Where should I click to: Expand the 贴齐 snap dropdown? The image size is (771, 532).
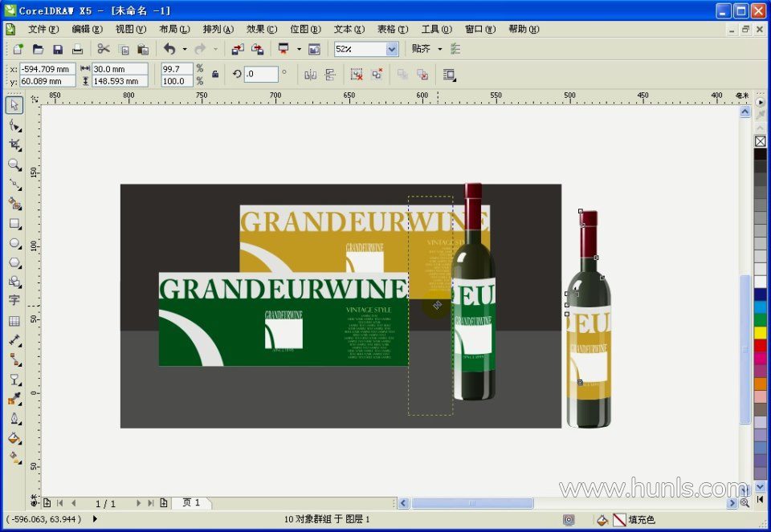(439, 50)
